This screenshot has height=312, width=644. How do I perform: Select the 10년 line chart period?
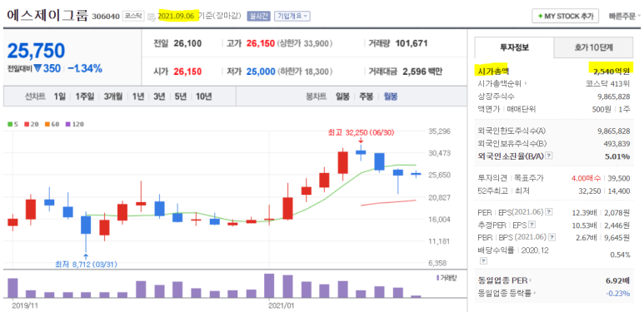click(204, 97)
